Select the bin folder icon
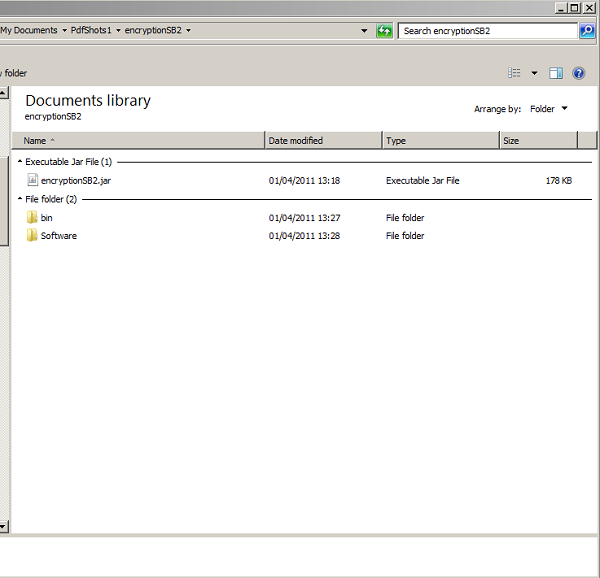This screenshot has width=600, height=578. tap(32, 217)
